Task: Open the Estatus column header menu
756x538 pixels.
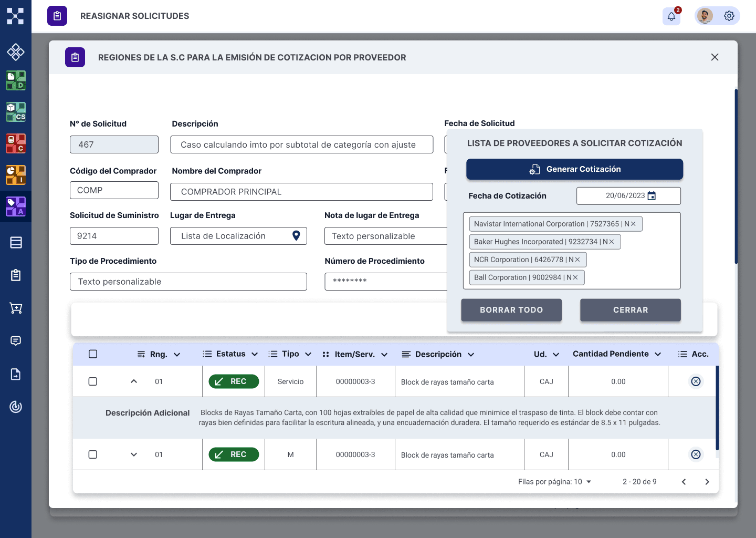Action: pyautogui.click(x=255, y=354)
